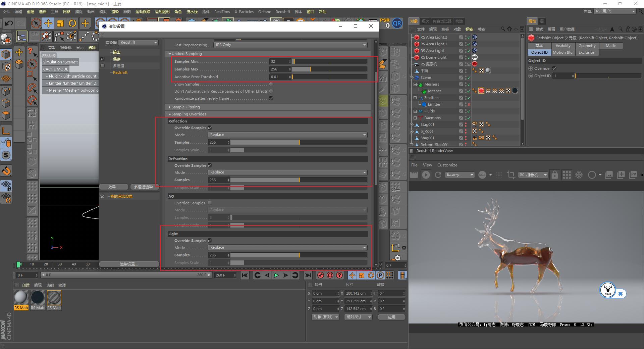Click the green Play Forwards button

[x=276, y=275]
